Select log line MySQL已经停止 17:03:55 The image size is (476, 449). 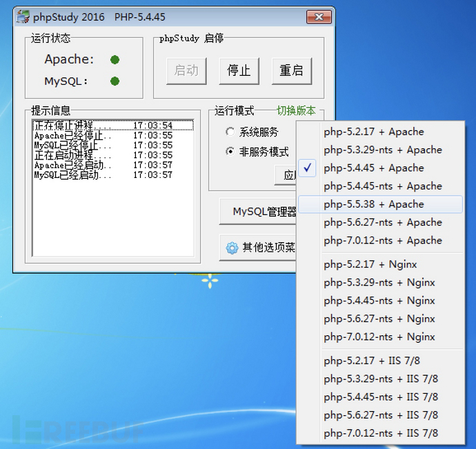pyautogui.click(x=113, y=145)
